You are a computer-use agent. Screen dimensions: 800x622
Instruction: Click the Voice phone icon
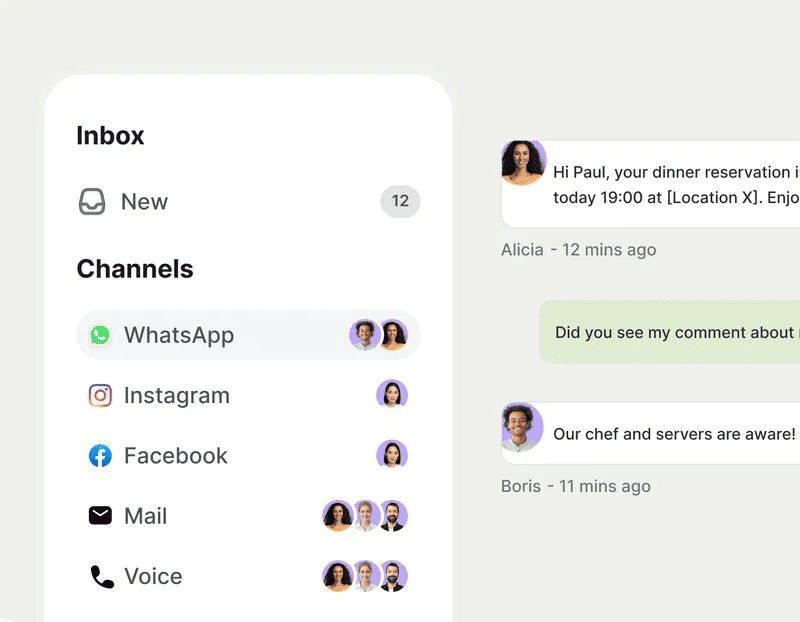(102, 577)
